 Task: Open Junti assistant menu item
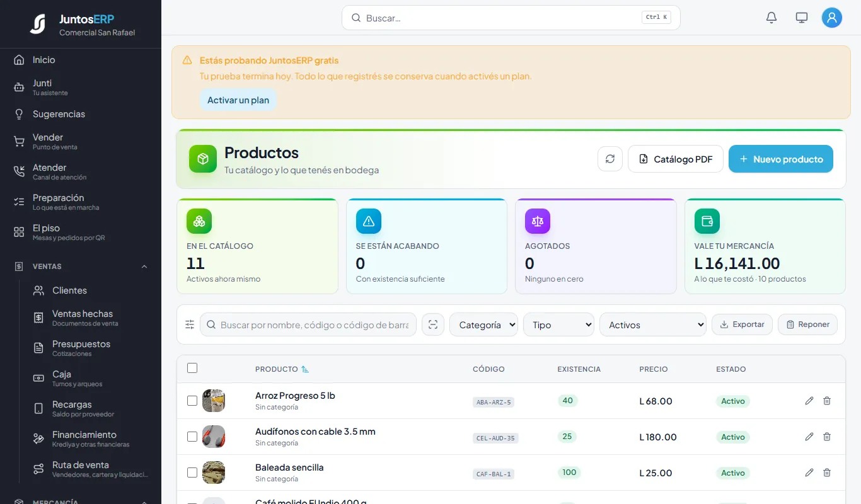click(81, 87)
